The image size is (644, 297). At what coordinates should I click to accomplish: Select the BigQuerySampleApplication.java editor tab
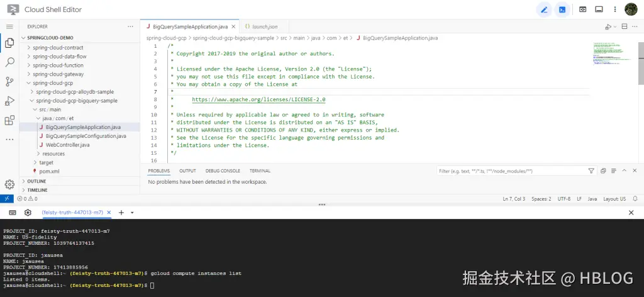189,26
